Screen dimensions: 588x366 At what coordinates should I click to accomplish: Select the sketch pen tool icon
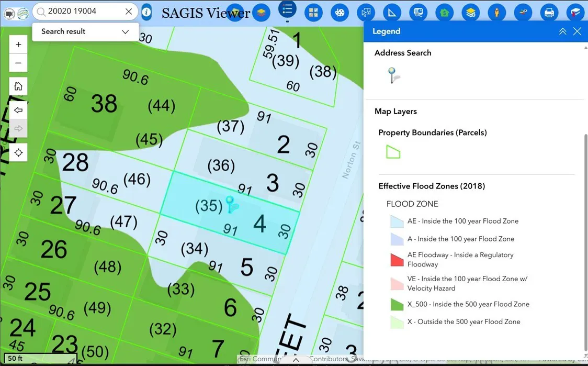tap(523, 13)
